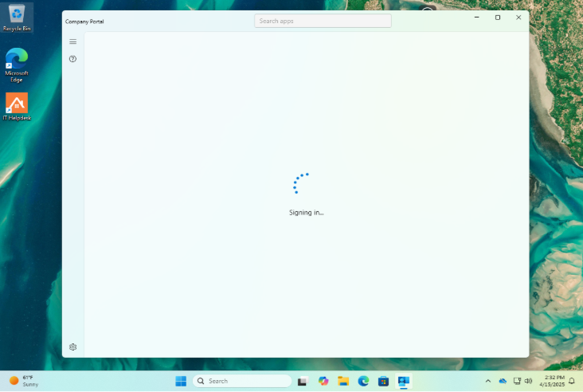The height and width of the screenshot is (392, 583).
Task: Open the hamburger navigation menu in Company Portal
Action: click(x=73, y=41)
